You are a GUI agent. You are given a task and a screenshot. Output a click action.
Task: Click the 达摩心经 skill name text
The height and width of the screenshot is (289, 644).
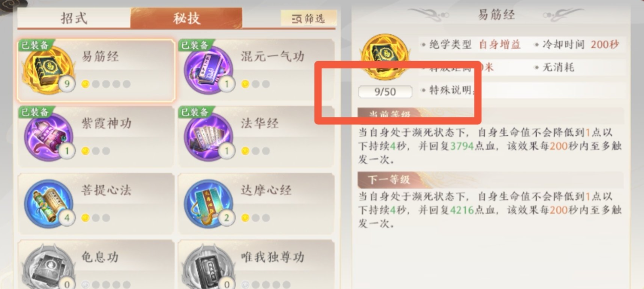(x=266, y=190)
